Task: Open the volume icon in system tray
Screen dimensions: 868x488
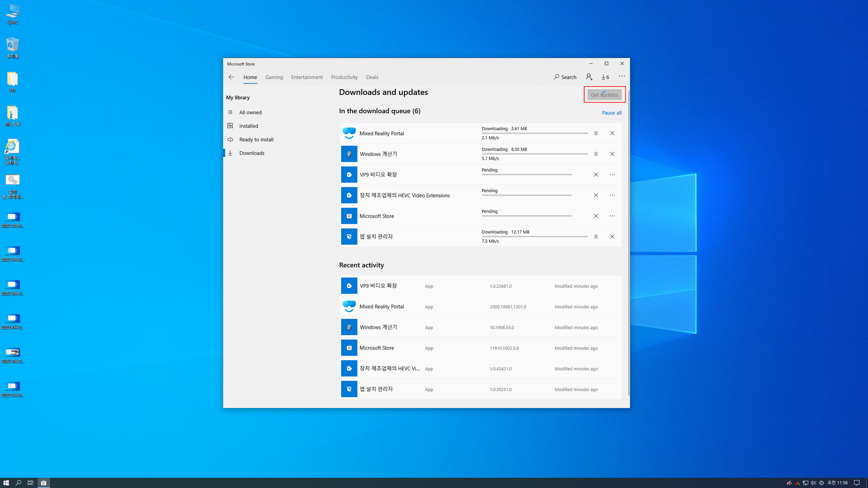Action: pos(813,483)
